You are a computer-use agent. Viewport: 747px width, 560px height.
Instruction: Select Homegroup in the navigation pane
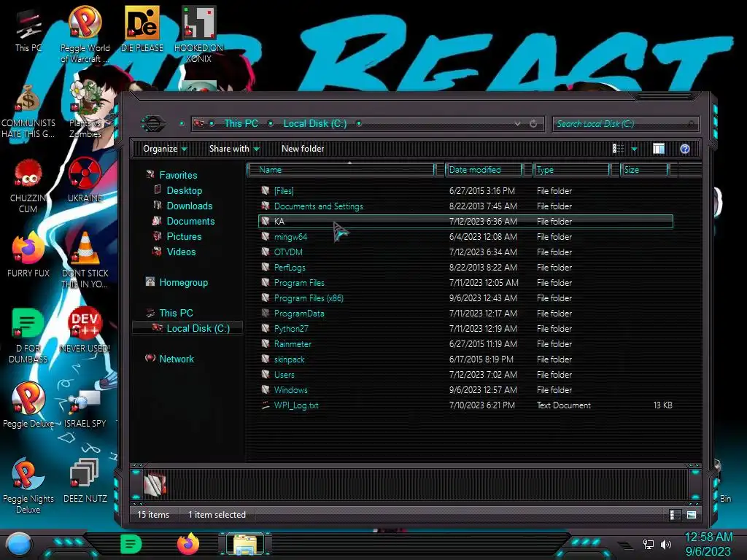(x=183, y=282)
